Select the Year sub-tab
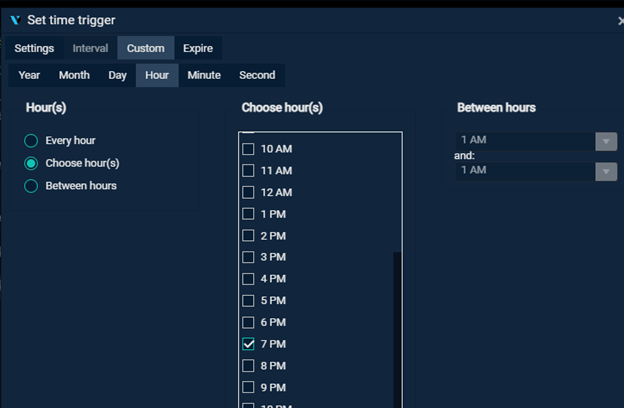Screen dimensions: 624x408 29,75
